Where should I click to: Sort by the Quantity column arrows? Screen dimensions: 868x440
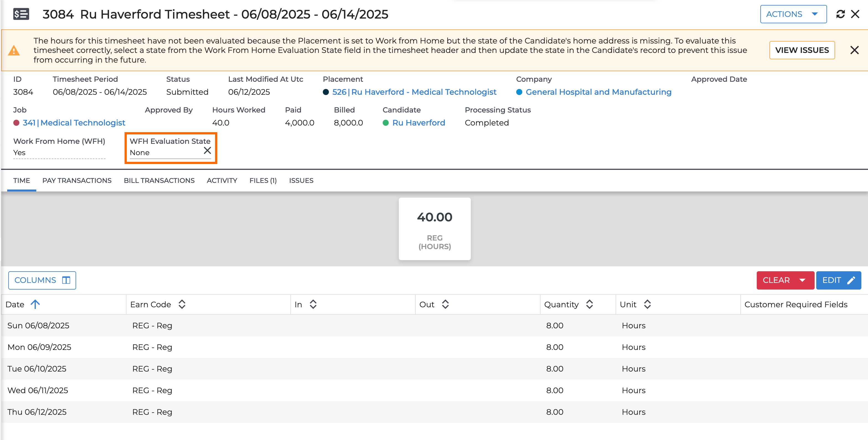click(589, 305)
